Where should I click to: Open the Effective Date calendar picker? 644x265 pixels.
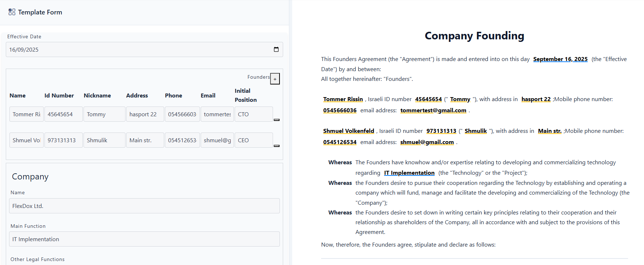point(276,49)
